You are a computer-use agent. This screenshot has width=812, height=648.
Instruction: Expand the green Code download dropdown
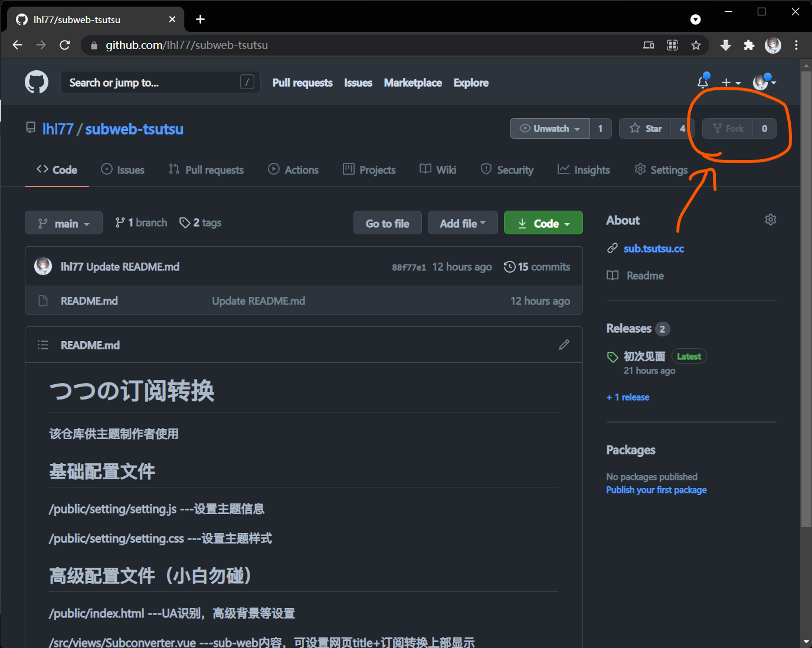pos(543,222)
